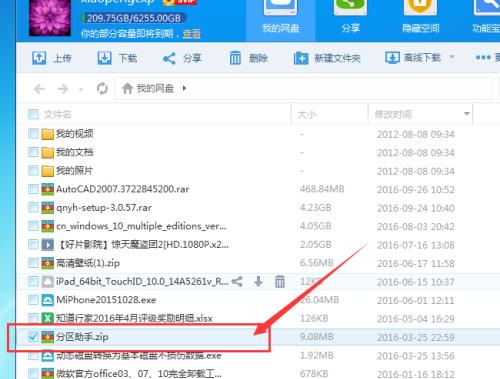This screenshot has width=500, height=379.
Task: Select the AutoCAD2007.3722845200.rar file name
Action: pyautogui.click(x=122, y=189)
